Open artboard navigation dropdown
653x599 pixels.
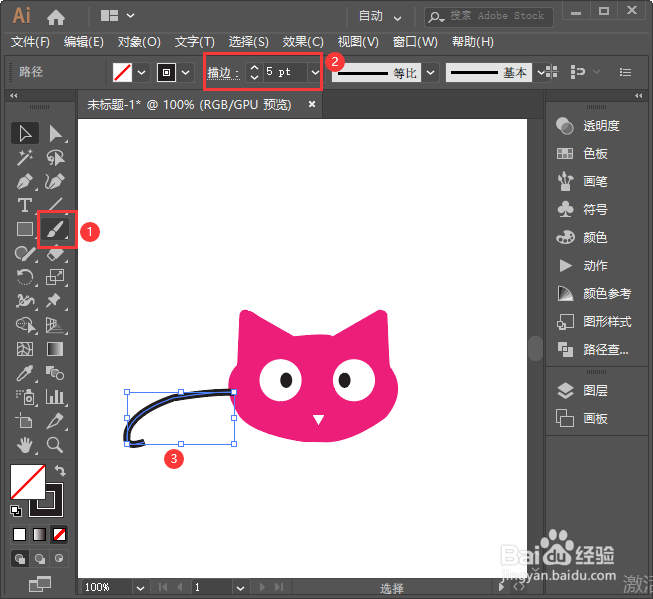tap(240, 588)
